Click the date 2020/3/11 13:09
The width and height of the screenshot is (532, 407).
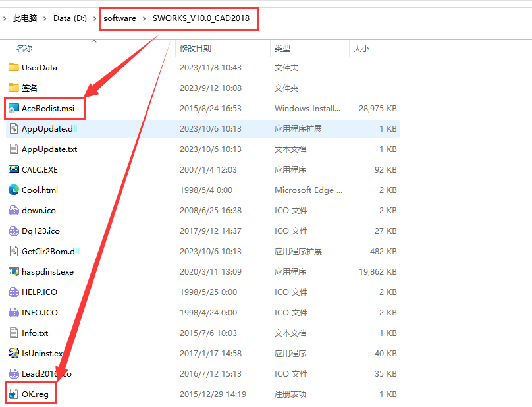click(x=210, y=272)
